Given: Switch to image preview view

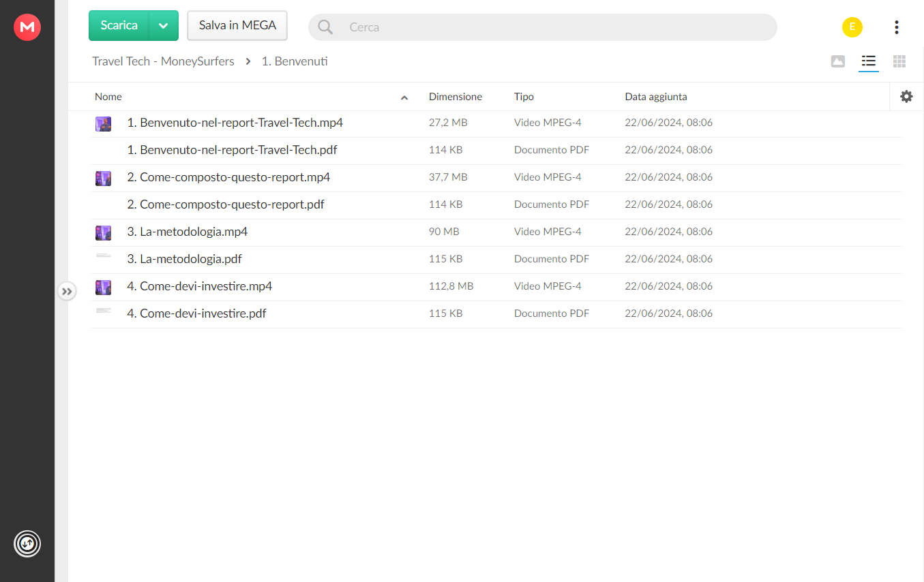Looking at the screenshot, I should (x=838, y=61).
